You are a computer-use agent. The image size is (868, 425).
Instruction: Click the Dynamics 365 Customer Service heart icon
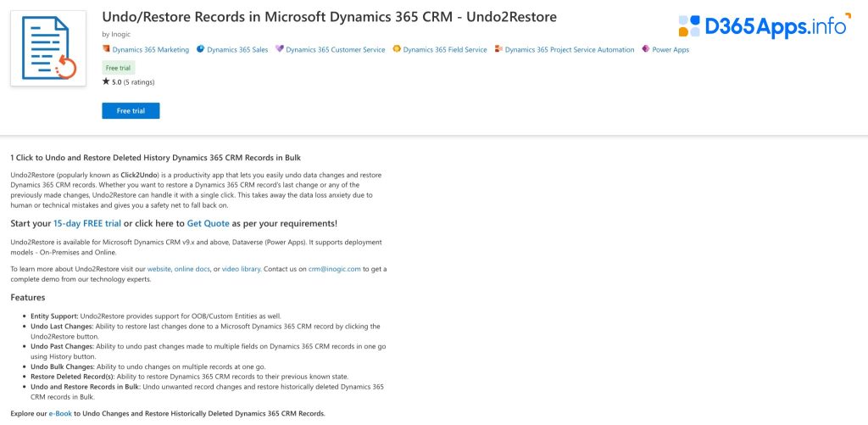pos(280,49)
